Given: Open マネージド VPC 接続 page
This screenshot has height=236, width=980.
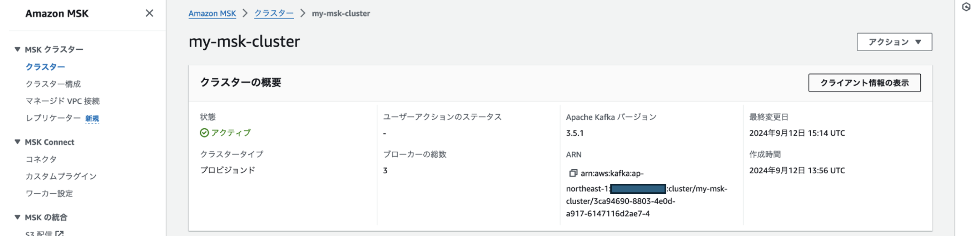Looking at the screenshot, I should [63, 101].
